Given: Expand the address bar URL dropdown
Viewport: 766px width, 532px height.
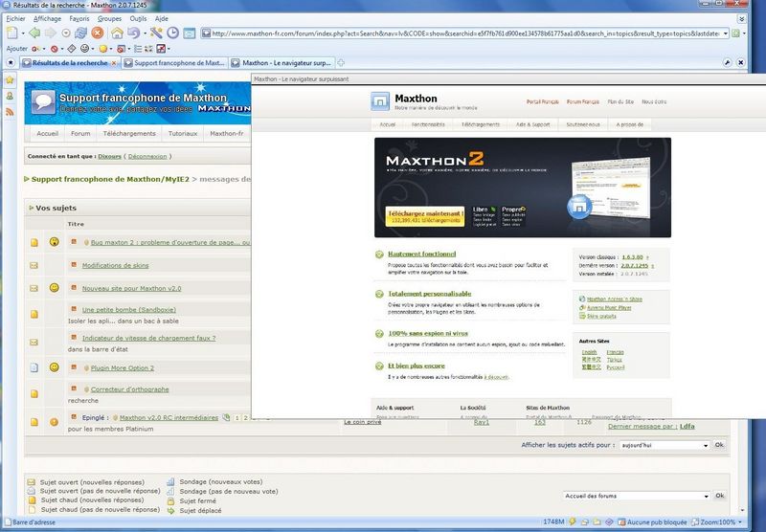Looking at the screenshot, I should [726, 33].
